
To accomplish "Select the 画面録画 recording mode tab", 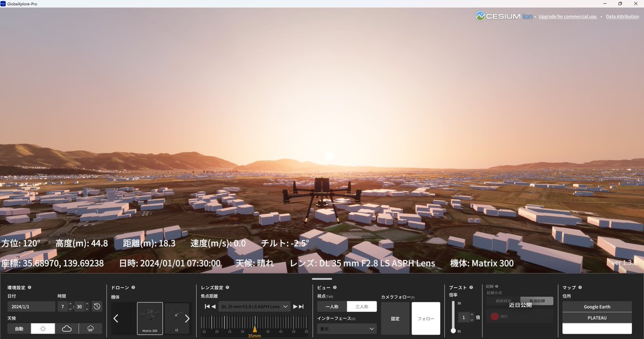I will (x=504, y=300).
